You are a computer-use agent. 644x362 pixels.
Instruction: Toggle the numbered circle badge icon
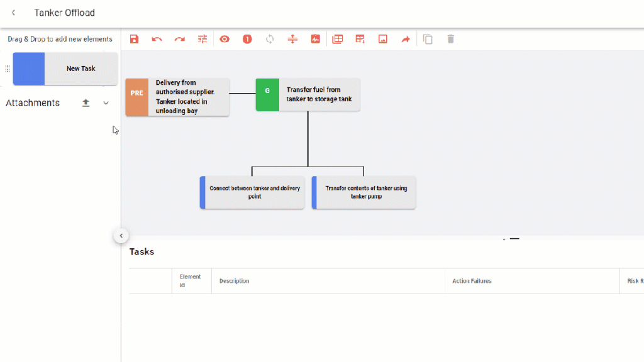[247, 39]
